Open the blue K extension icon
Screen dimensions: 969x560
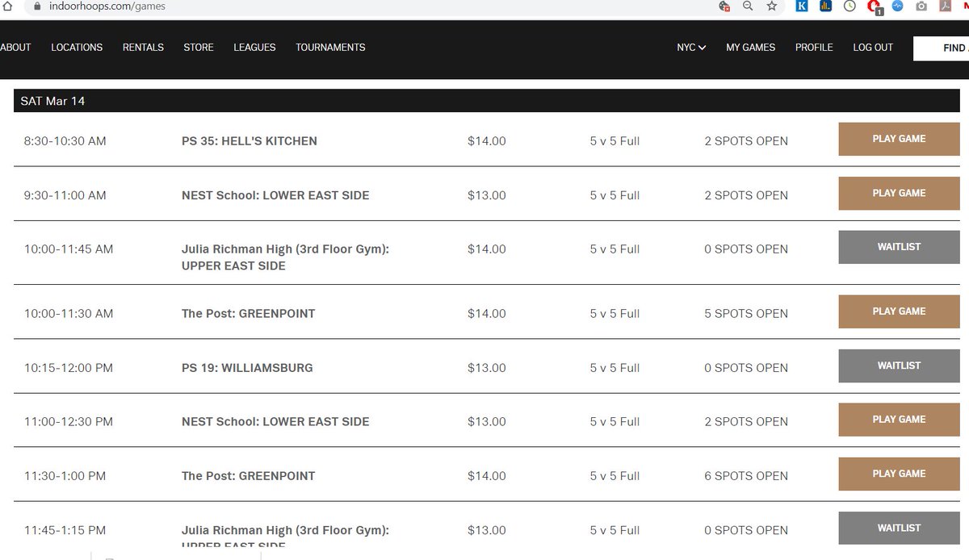click(x=802, y=6)
